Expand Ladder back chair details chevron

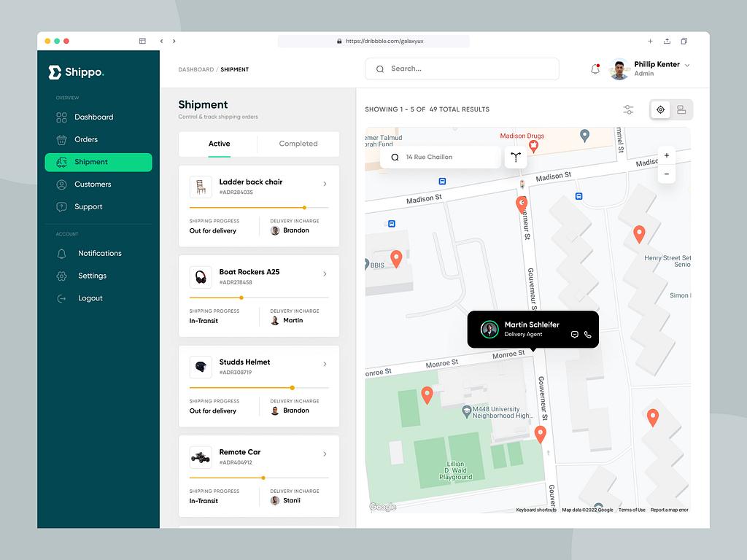[325, 184]
